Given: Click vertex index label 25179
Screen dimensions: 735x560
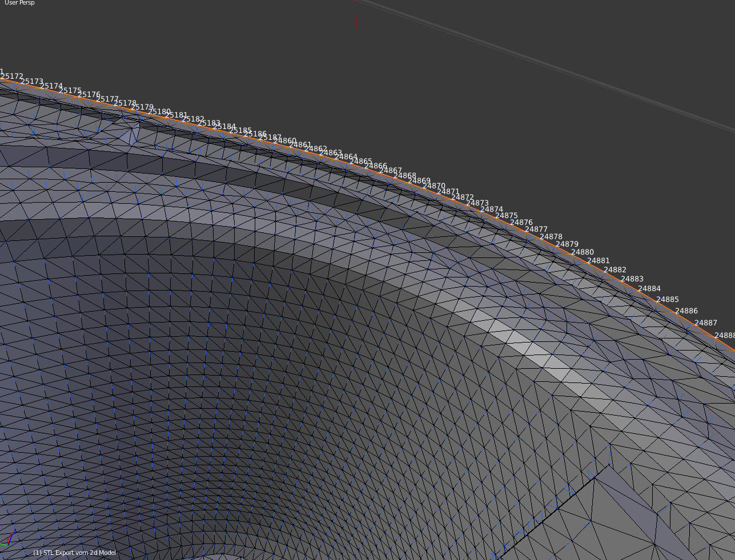Looking at the screenshot, I should click(x=142, y=107).
